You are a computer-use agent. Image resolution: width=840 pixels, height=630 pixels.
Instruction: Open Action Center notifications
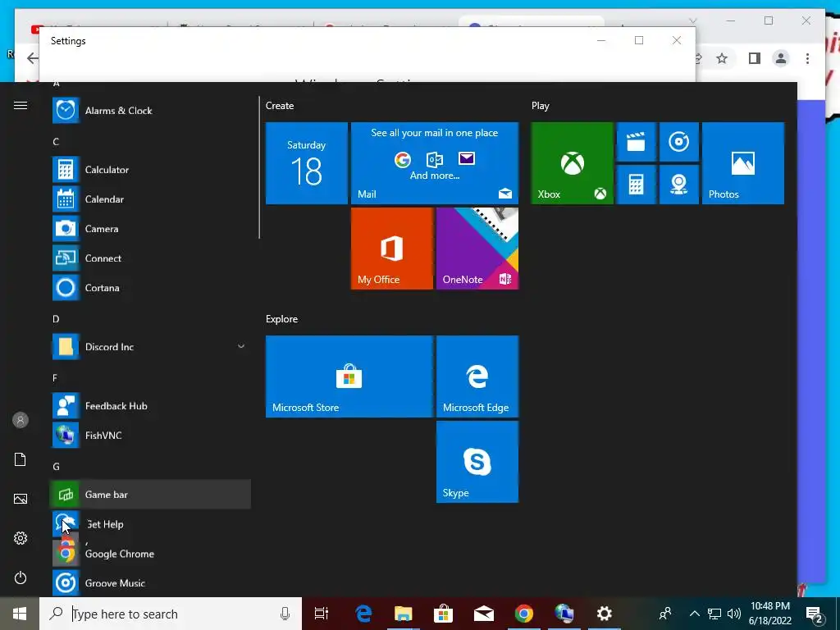point(815,614)
